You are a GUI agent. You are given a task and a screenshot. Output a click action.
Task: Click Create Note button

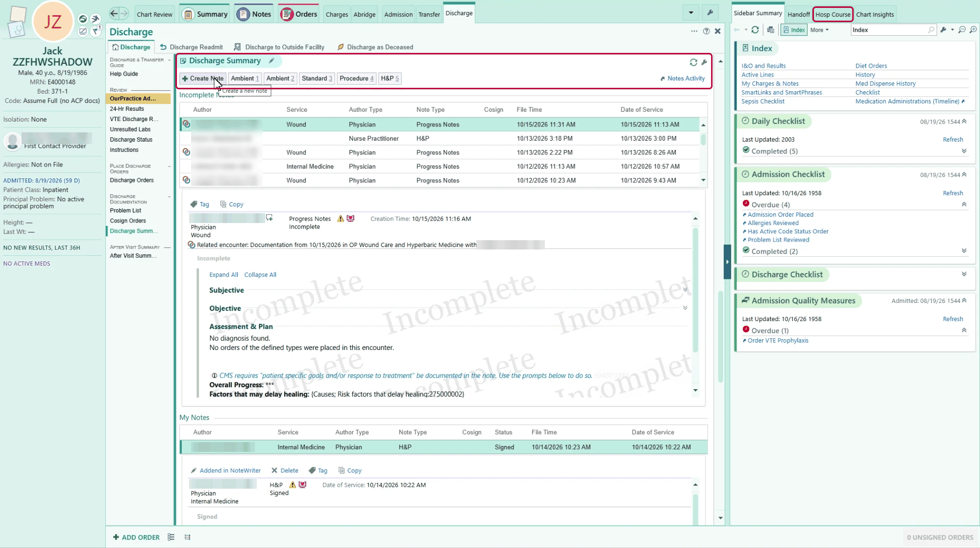[x=202, y=78]
